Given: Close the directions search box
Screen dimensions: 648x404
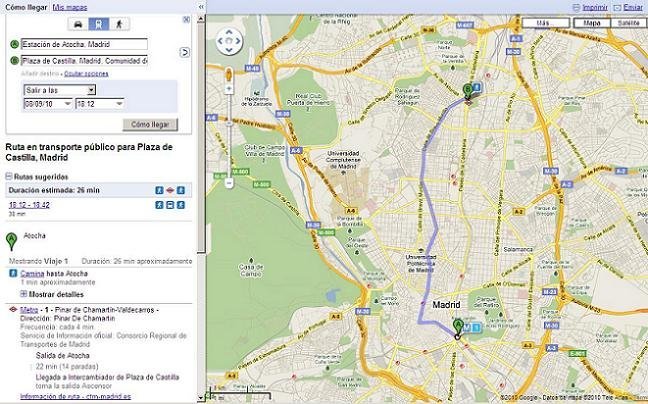Looking at the screenshot, I should tap(186, 19).
